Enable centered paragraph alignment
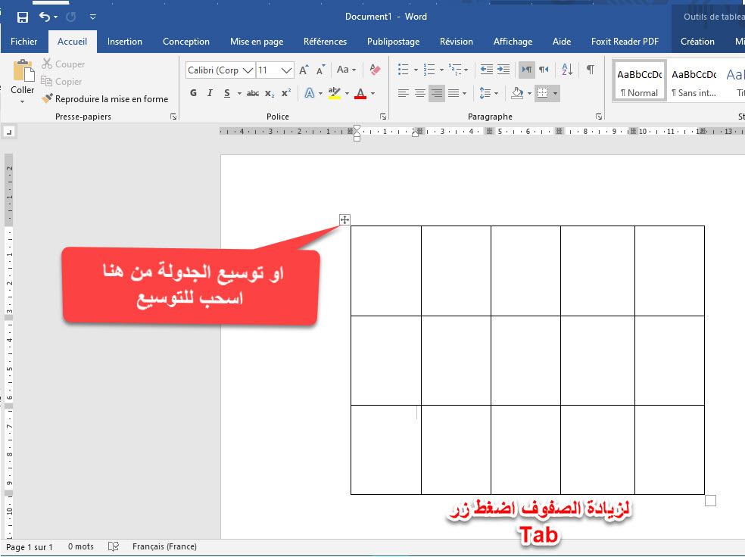This screenshot has height=560, width=745. pos(419,92)
